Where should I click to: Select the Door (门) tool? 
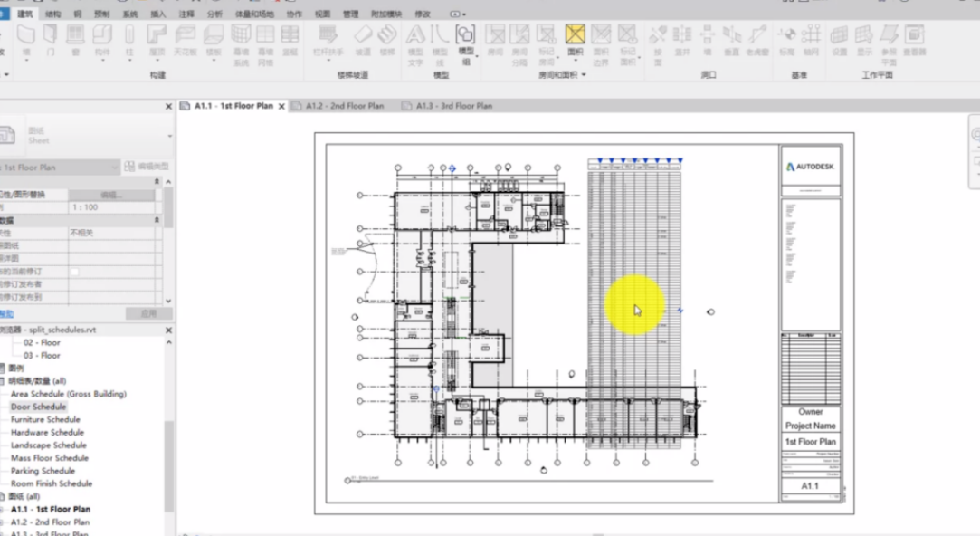(50, 41)
